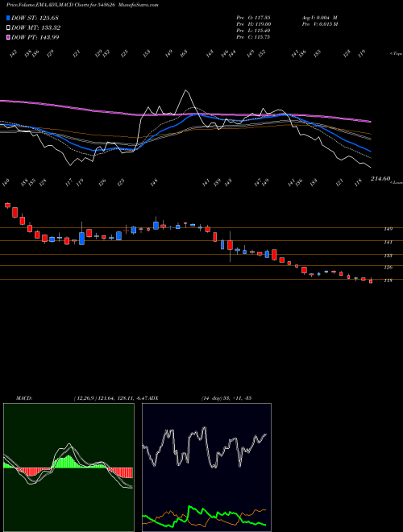Click the magenta DOW PT legend swatch

[x=8, y=37]
